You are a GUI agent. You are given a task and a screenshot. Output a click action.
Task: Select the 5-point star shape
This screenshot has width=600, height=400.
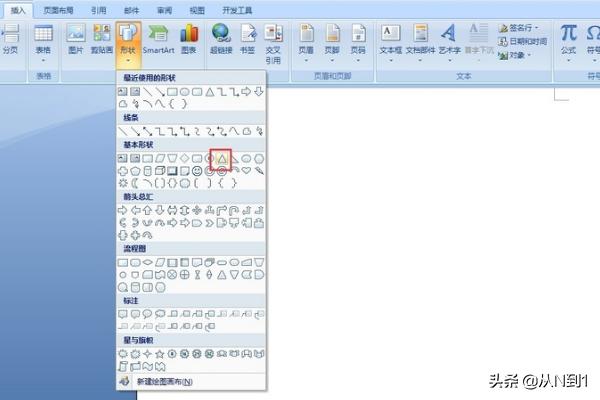[x=160, y=354]
